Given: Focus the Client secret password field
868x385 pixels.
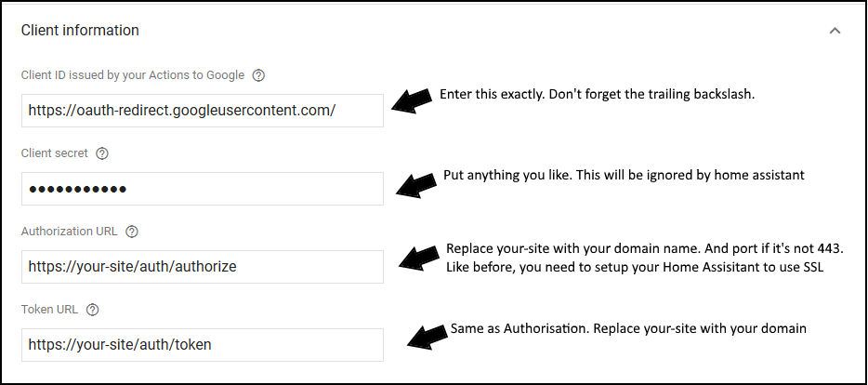Looking at the screenshot, I should (202, 189).
